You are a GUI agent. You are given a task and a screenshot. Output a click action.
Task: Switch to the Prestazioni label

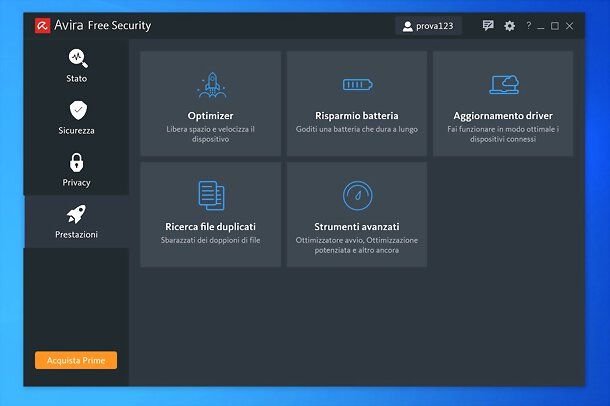coord(76,234)
